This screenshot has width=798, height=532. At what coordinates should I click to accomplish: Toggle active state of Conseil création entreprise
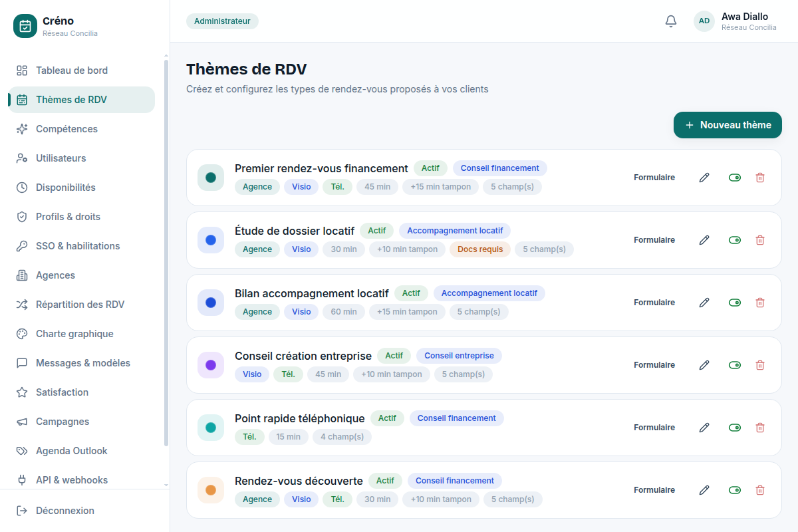[x=735, y=365]
